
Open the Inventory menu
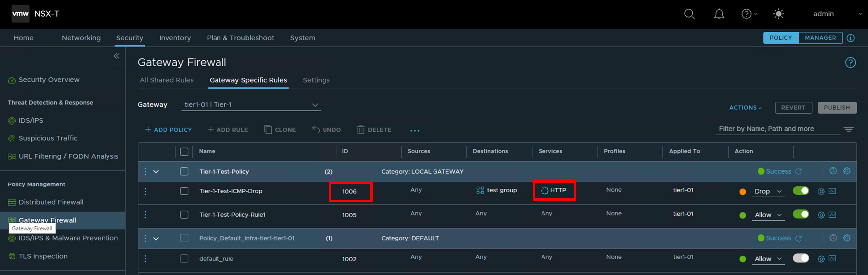[175, 38]
